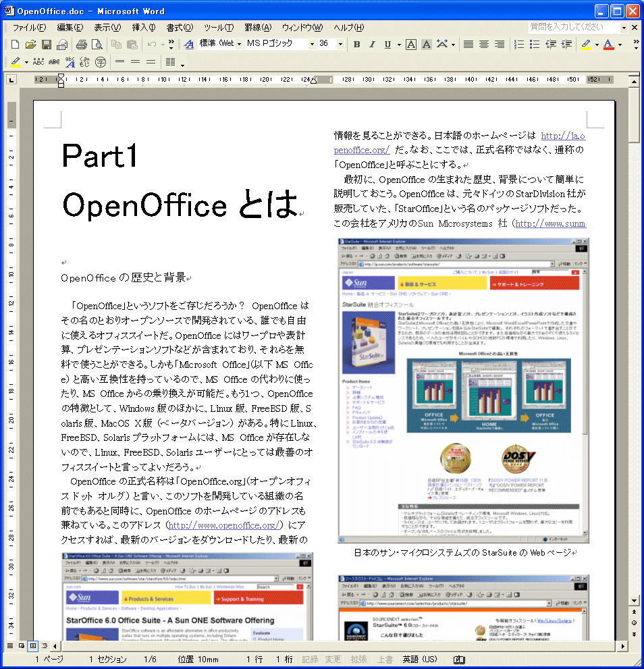Follow the http://www.openoffice.org/ link
Viewport: 644px width, 669px height.
[224, 525]
